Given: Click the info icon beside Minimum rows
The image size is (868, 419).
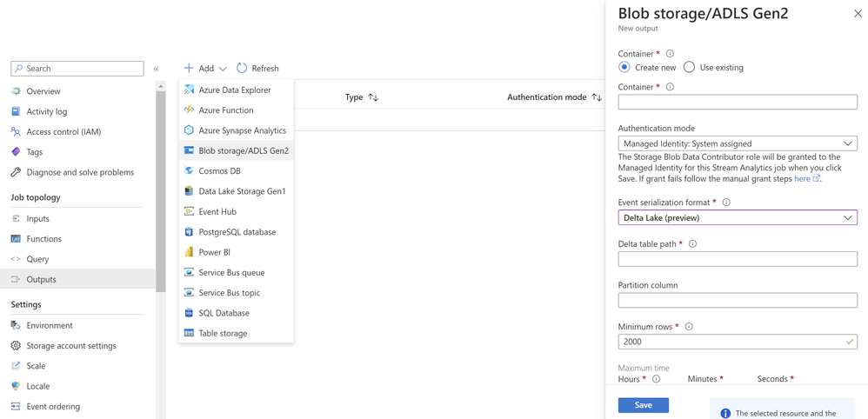Looking at the screenshot, I should (690, 327).
